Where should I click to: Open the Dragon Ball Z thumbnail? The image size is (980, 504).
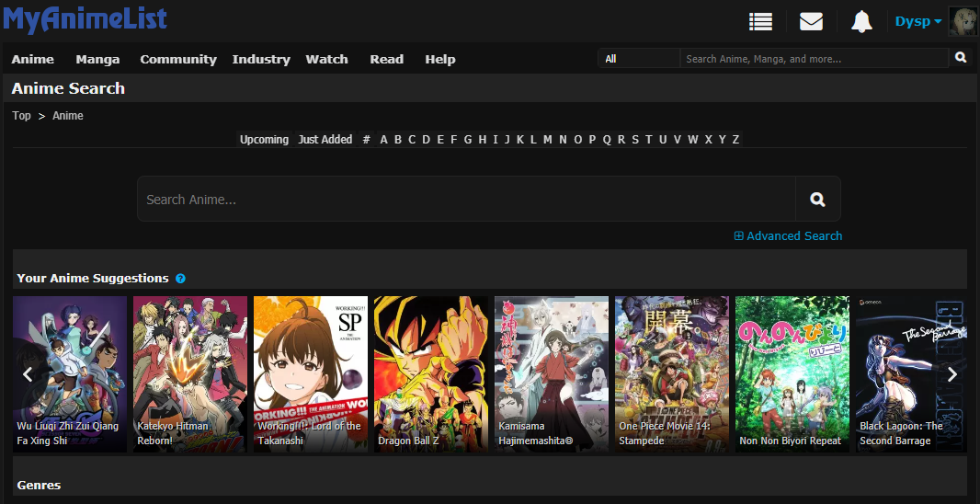430,373
